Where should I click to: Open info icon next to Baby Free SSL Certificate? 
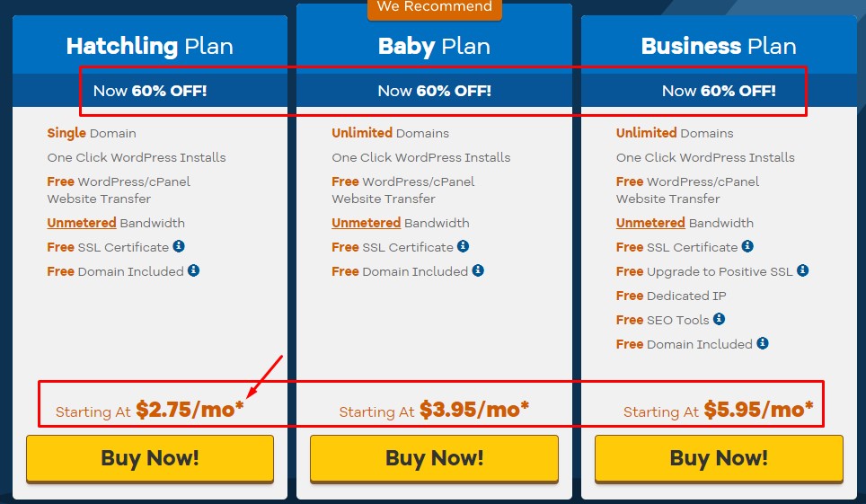tap(463, 246)
